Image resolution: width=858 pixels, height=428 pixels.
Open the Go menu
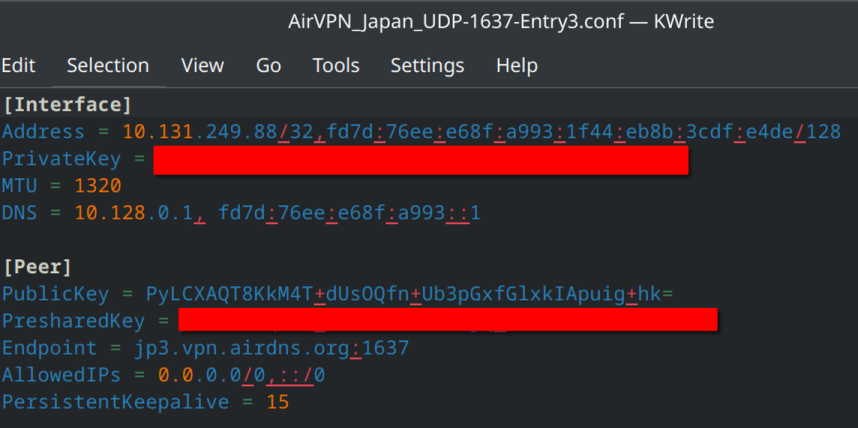(x=269, y=66)
